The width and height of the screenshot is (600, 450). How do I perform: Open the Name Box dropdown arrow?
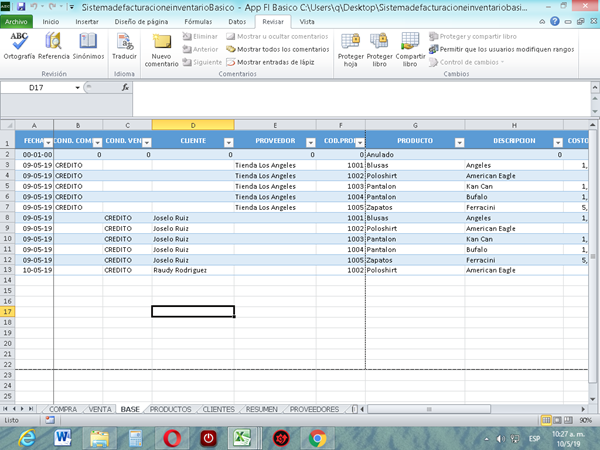[x=78, y=88]
